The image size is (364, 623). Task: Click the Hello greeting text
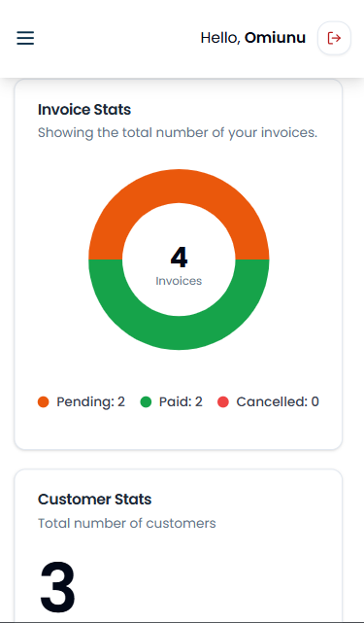click(220, 38)
